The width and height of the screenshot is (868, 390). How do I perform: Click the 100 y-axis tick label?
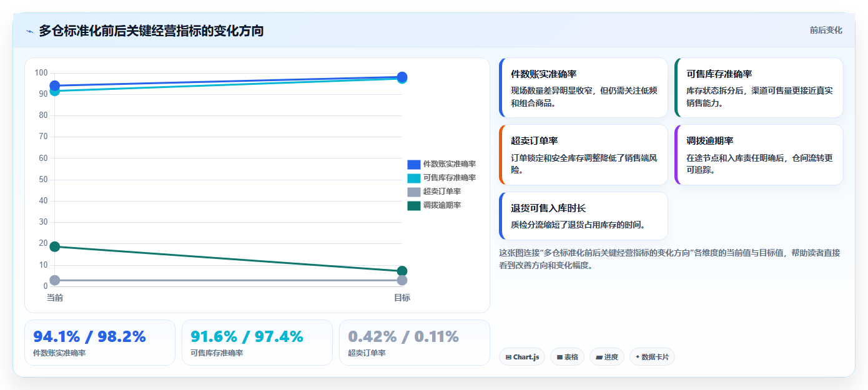click(41, 73)
